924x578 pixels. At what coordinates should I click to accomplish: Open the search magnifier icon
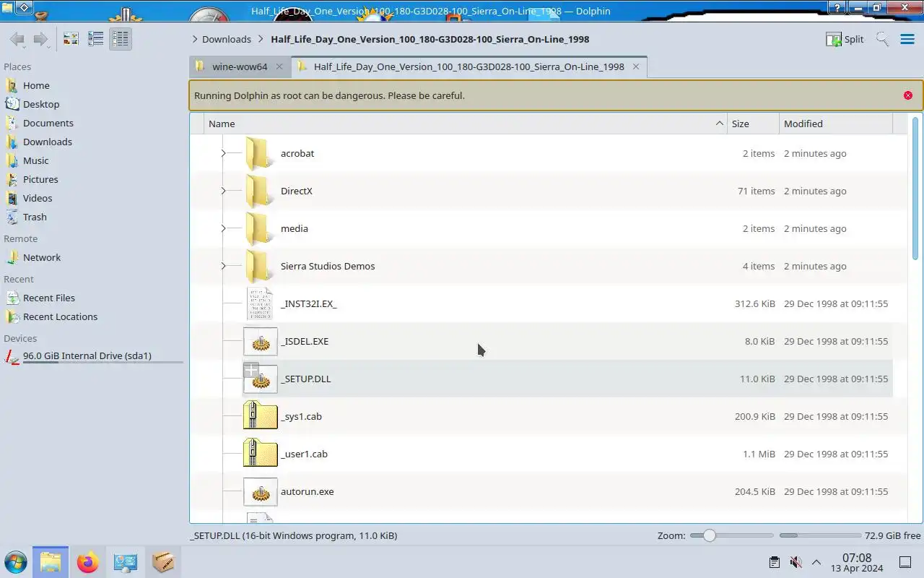click(x=882, y=39)
